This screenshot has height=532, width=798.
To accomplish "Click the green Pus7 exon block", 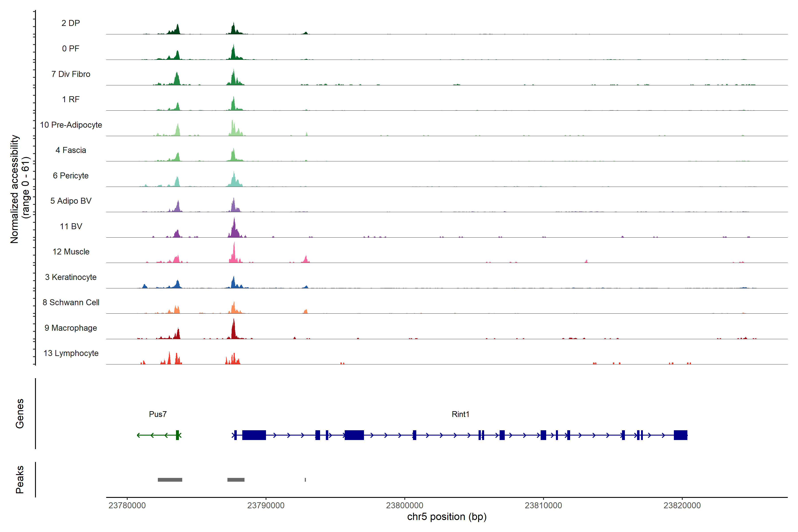I will click(177, 435).
